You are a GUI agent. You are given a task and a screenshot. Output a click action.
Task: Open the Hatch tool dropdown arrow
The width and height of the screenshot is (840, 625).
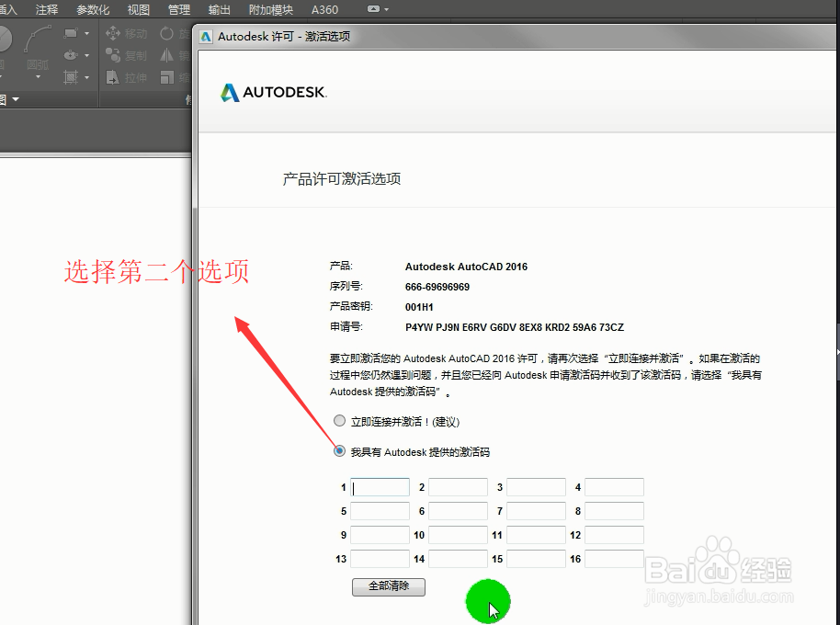point(86,77)
